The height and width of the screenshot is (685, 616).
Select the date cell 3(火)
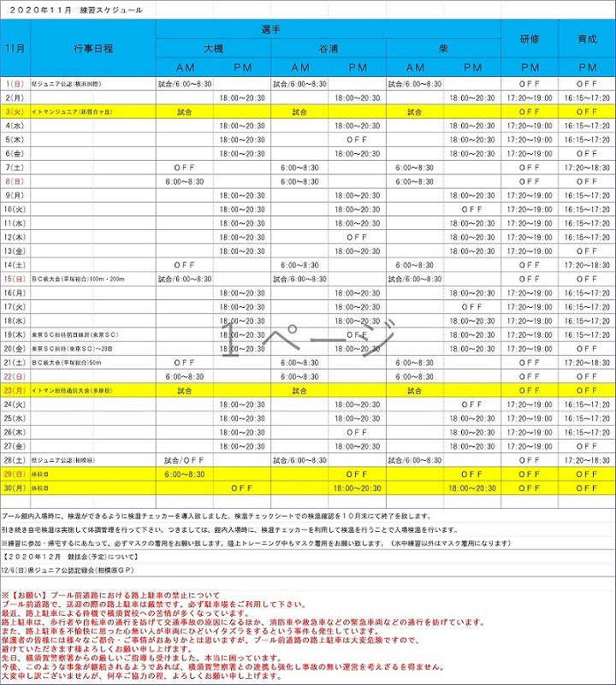tap(15, 112)
